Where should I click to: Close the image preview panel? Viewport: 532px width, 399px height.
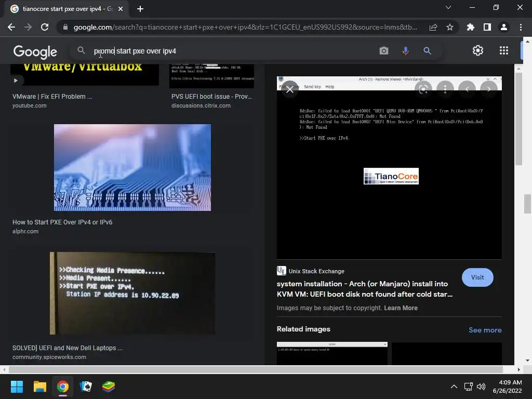(290, 89)
